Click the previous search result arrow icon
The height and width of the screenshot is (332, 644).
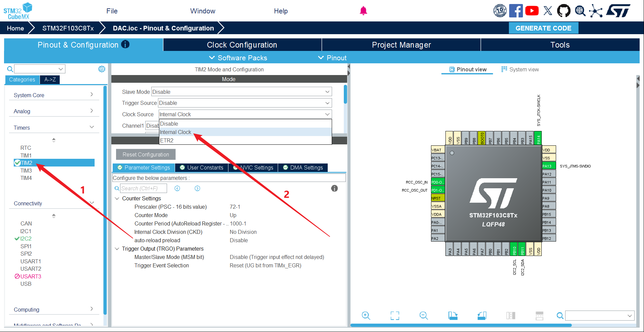click(177, 188)
